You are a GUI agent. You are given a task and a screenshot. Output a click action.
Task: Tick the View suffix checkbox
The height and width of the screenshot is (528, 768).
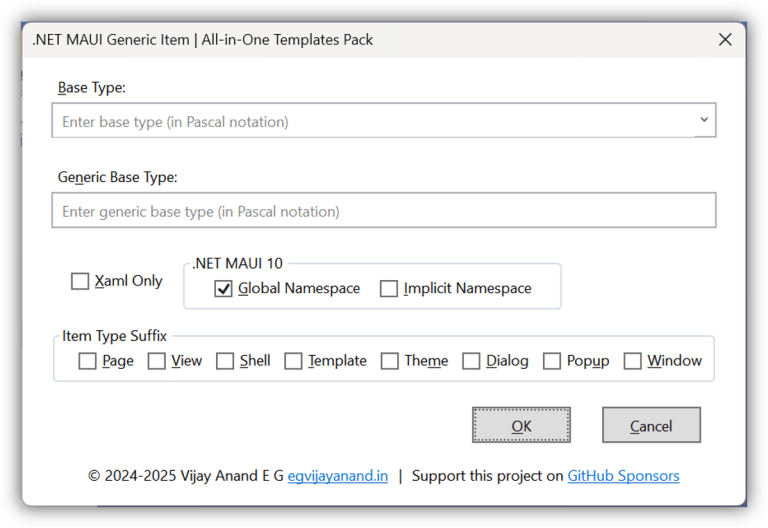157,361
